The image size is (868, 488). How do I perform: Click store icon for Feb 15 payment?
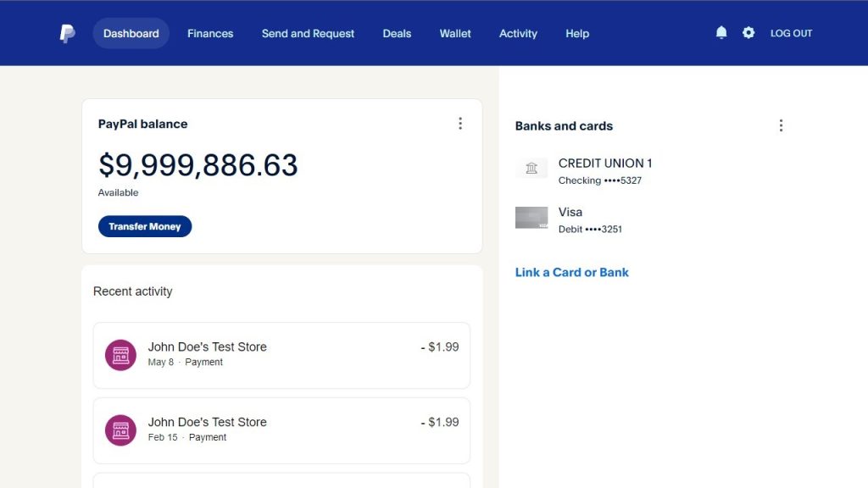(x=120, y=430)
